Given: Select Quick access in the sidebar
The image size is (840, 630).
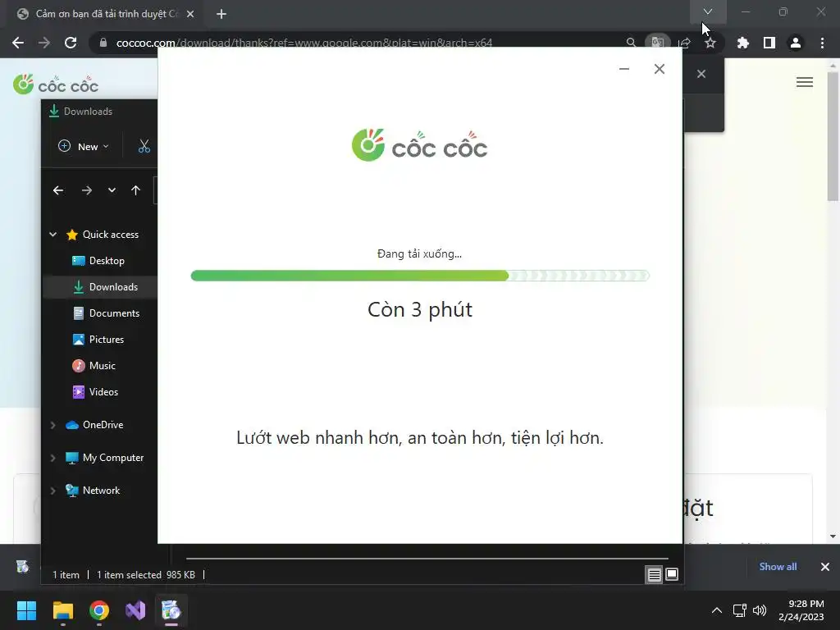Looking at the screenshot, I should (x=111, y=234).
